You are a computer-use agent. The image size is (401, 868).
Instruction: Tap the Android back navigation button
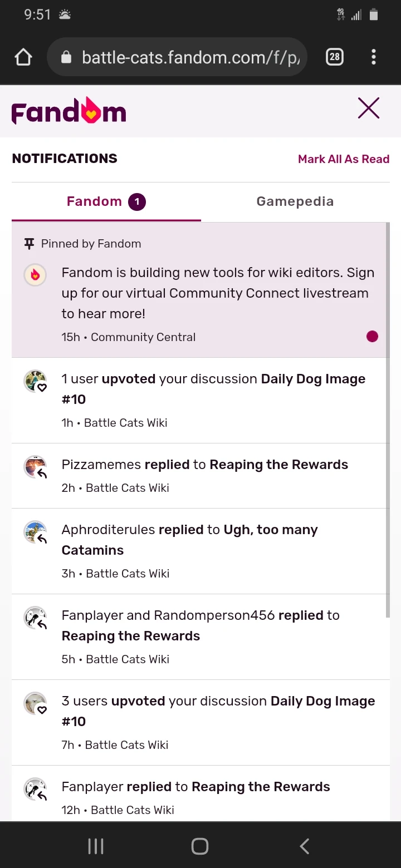[304, 846]
